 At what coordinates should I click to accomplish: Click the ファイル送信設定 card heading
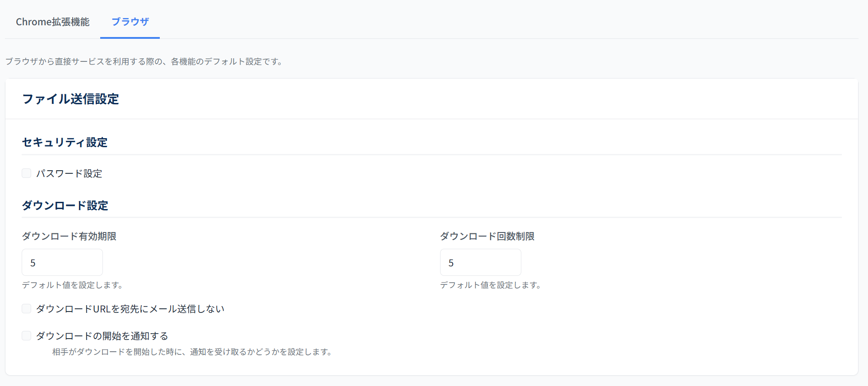[x=70, y=99]
